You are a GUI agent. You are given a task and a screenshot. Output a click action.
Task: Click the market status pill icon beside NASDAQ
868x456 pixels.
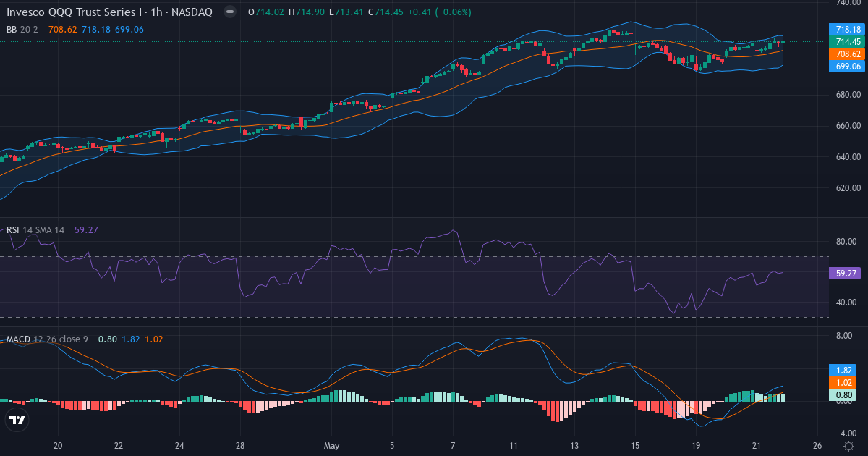coord(229,12)
